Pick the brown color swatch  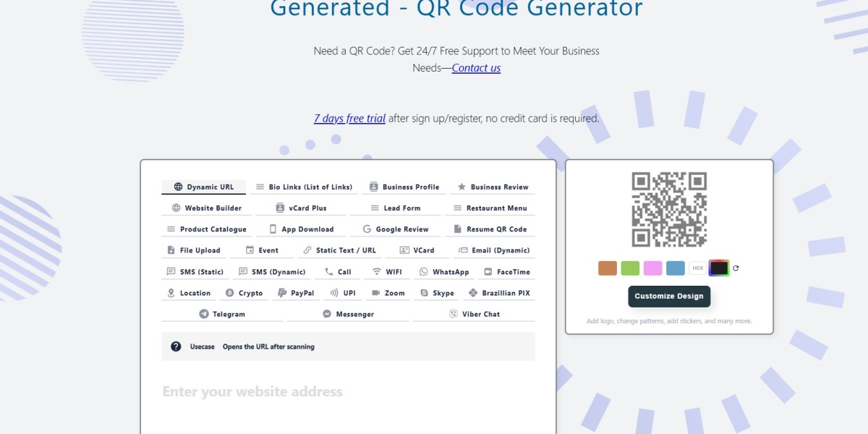tap(608, 268)
